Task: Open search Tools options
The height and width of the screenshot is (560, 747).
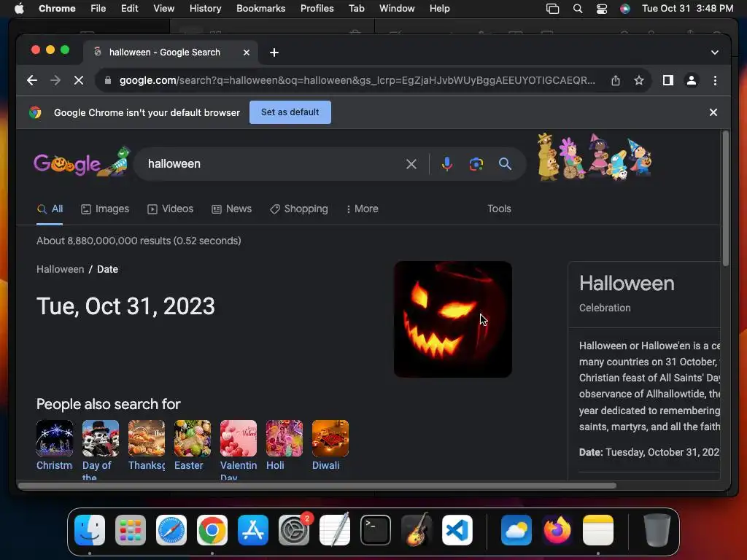Action: coord(499,209)
